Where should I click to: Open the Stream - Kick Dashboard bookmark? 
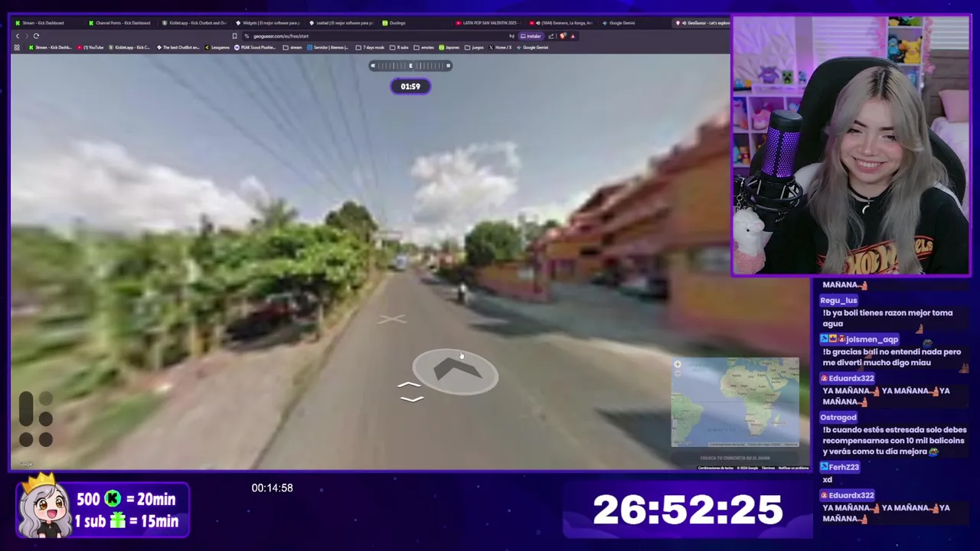point(50,47)
